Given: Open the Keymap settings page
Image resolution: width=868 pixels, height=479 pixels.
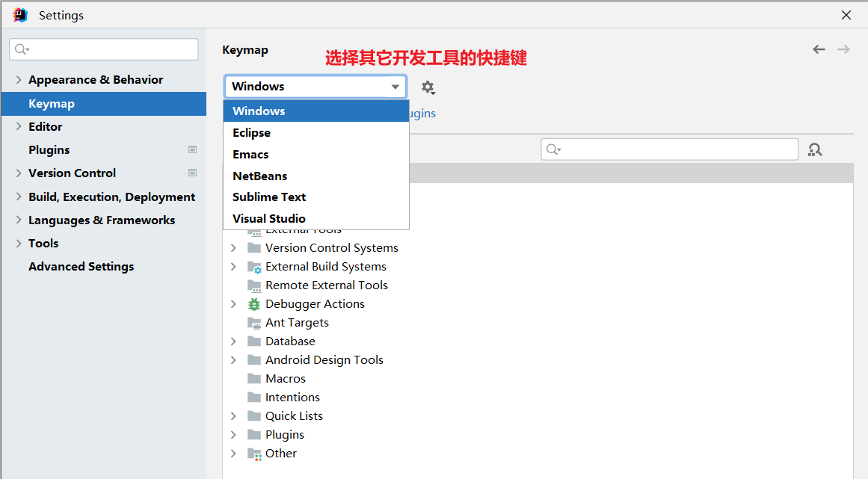Looking at the screenshot, I should pos(104,103).
